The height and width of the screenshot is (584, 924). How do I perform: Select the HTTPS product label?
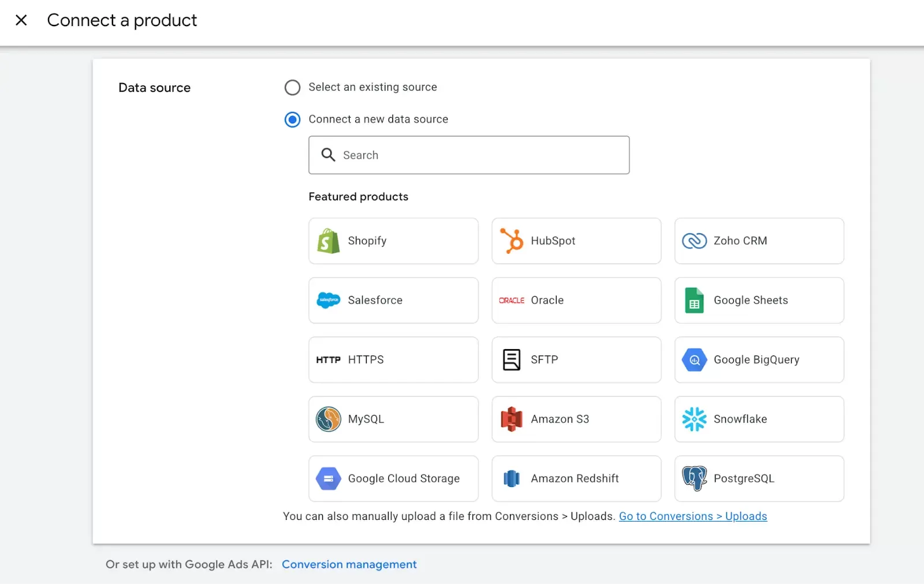(366, 360)
